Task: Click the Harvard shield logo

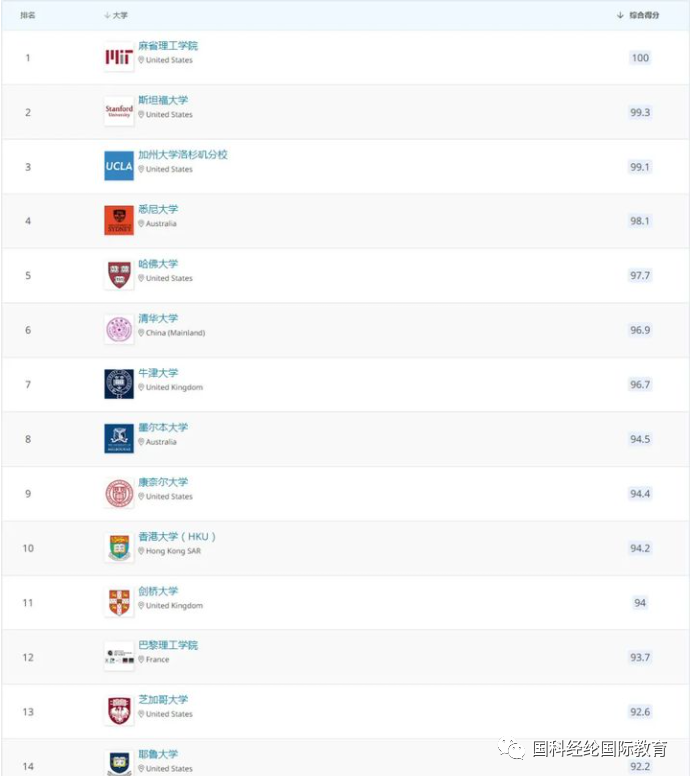Action: click(x=119, y=275)
